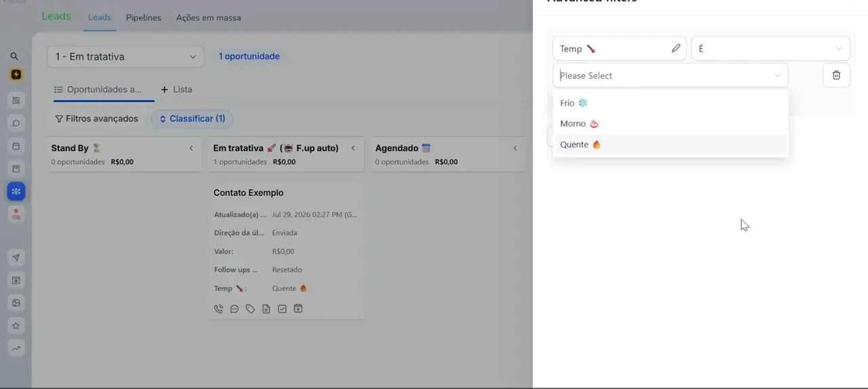Click the pink contact sidebar icon

(x=16, y=214)
